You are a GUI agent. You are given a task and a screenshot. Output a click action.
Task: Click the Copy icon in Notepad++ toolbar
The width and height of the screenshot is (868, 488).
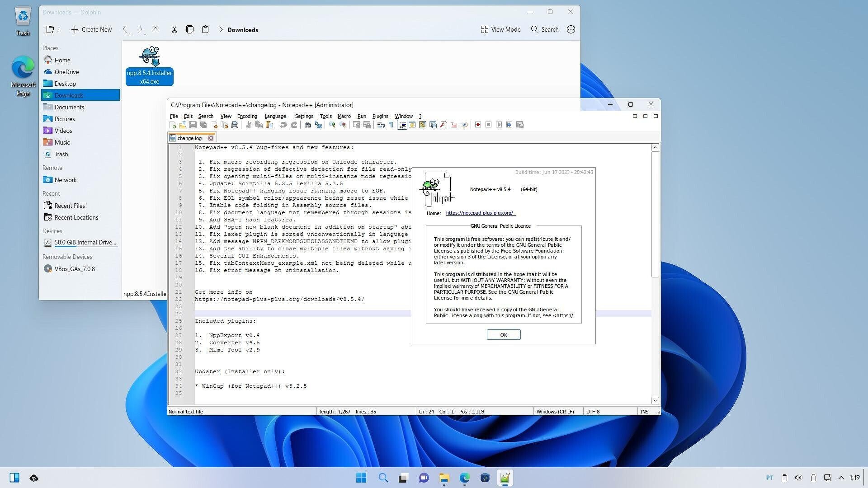(x=259, y=125)
